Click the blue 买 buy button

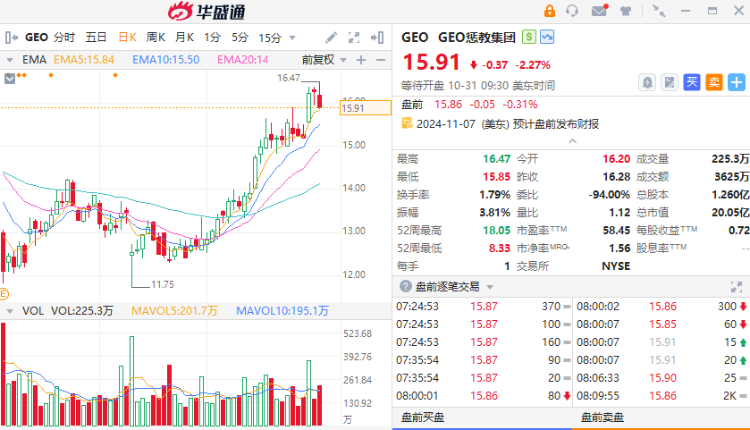point(692,83)
